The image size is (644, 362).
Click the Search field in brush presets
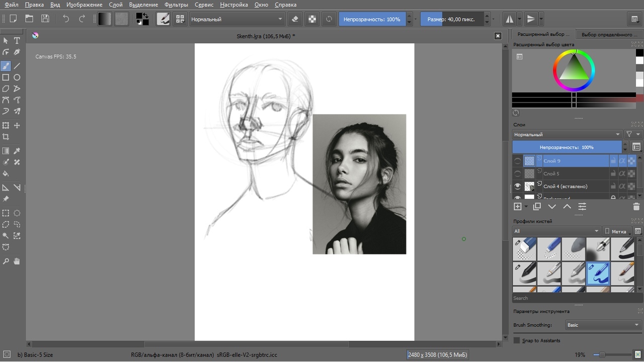pyautogui.click(x=577, y=298)
